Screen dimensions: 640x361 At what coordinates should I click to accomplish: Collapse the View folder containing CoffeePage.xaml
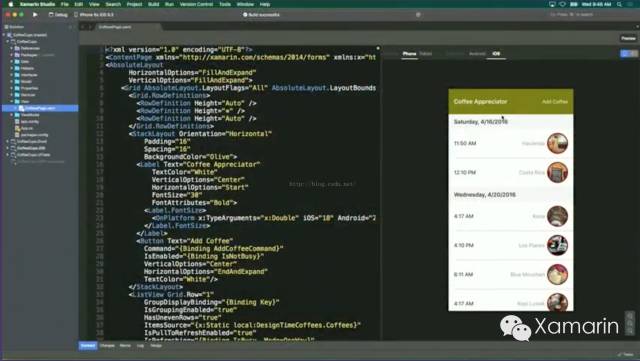(12, 101)
